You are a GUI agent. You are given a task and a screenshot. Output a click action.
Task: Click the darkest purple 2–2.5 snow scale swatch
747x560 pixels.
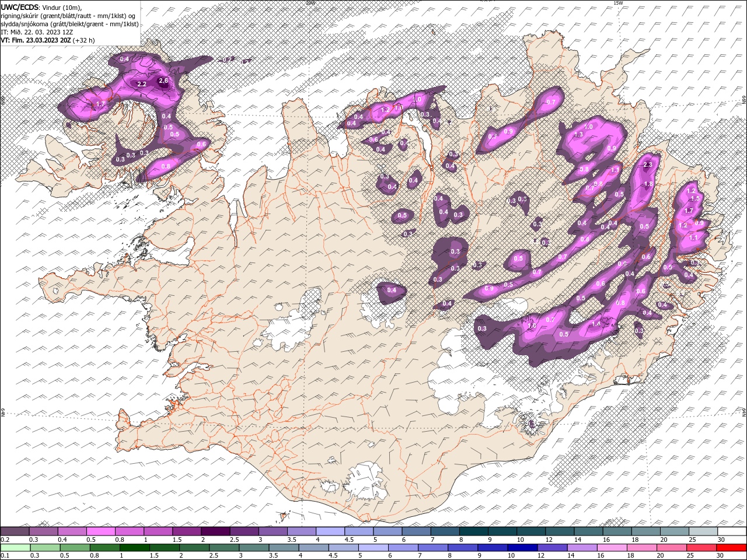click(215, 531)
